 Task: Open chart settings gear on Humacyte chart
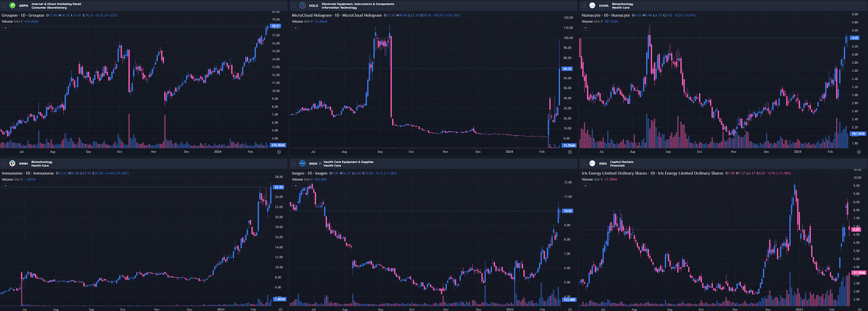tap(859, 152)
